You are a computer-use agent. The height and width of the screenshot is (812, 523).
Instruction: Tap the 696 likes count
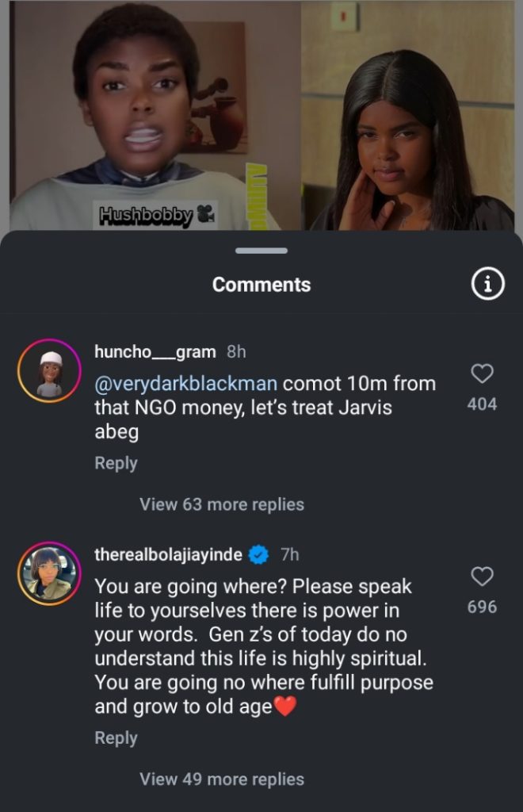click(482, 607)
